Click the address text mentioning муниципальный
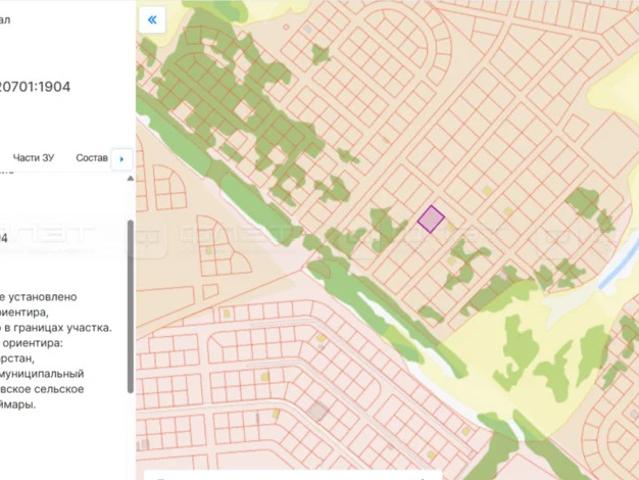639x480 pixels. pos(42,374)
